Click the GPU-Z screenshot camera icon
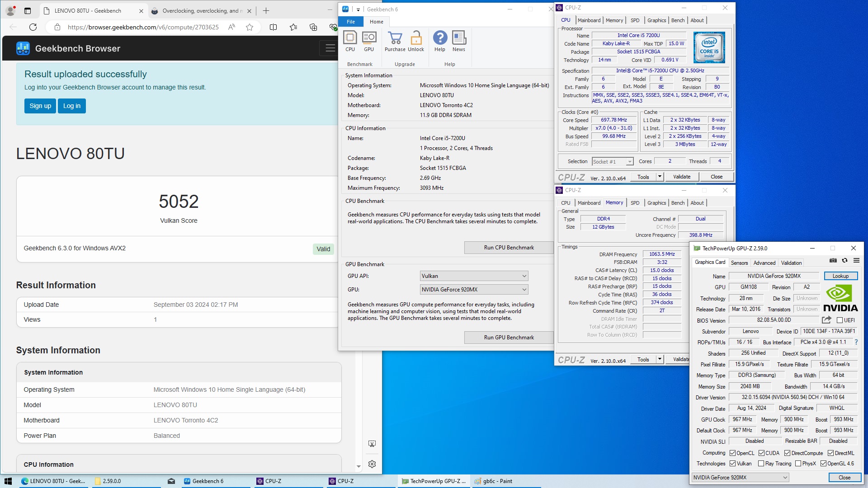 click(833, 260)
